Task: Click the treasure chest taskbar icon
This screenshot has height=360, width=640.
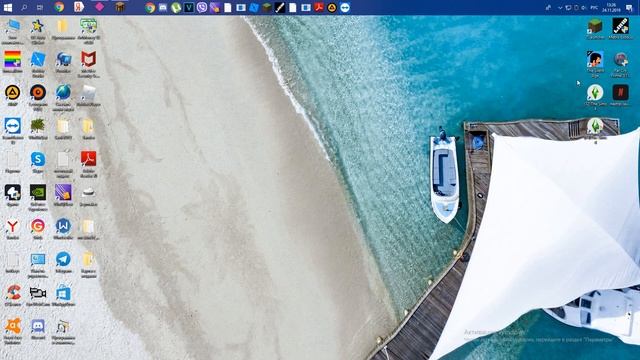Action: click(x=120, y=7)
